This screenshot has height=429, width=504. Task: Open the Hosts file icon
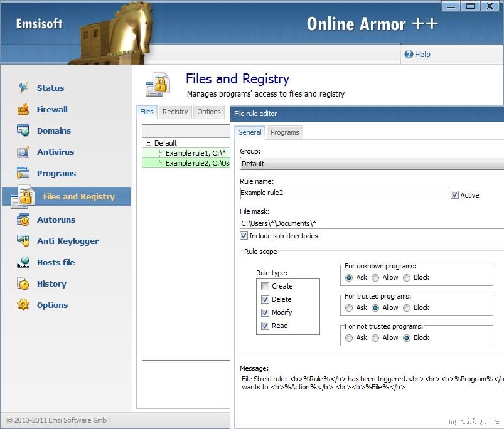click(23, 263)
